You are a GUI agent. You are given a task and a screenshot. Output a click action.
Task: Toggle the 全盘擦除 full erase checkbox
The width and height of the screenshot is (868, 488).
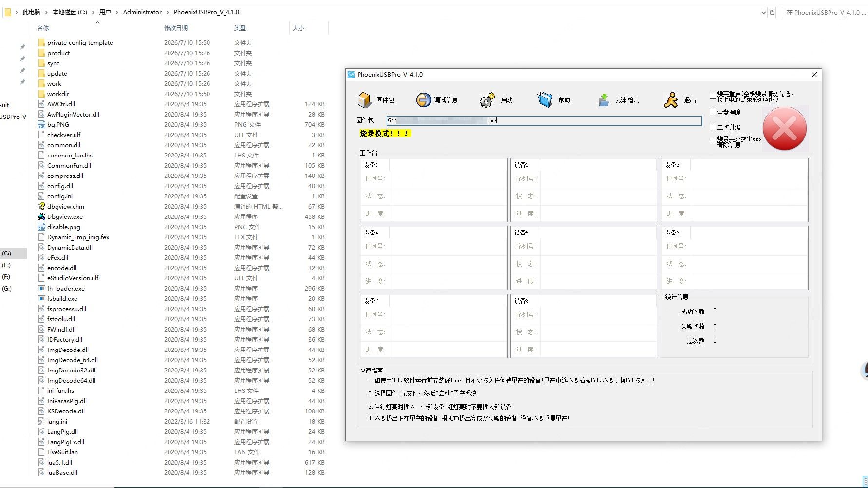coord(713,112)
